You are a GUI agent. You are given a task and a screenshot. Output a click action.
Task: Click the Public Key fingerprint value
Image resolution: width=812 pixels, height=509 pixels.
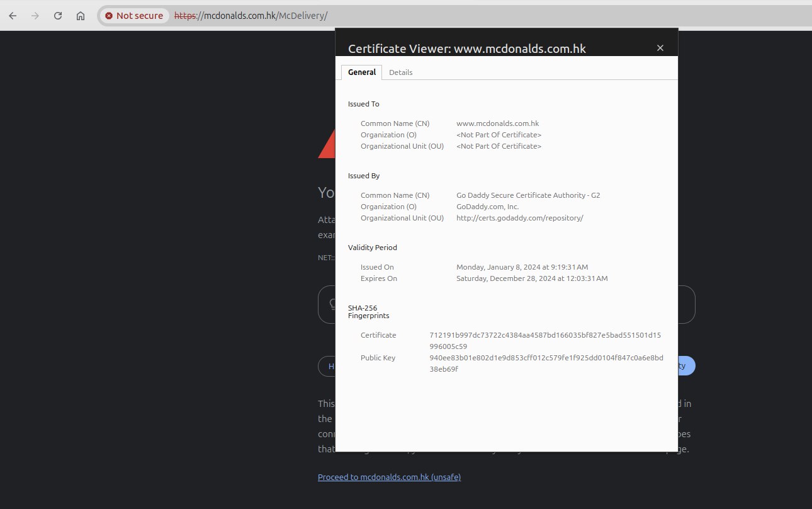(x=546, y=363)
